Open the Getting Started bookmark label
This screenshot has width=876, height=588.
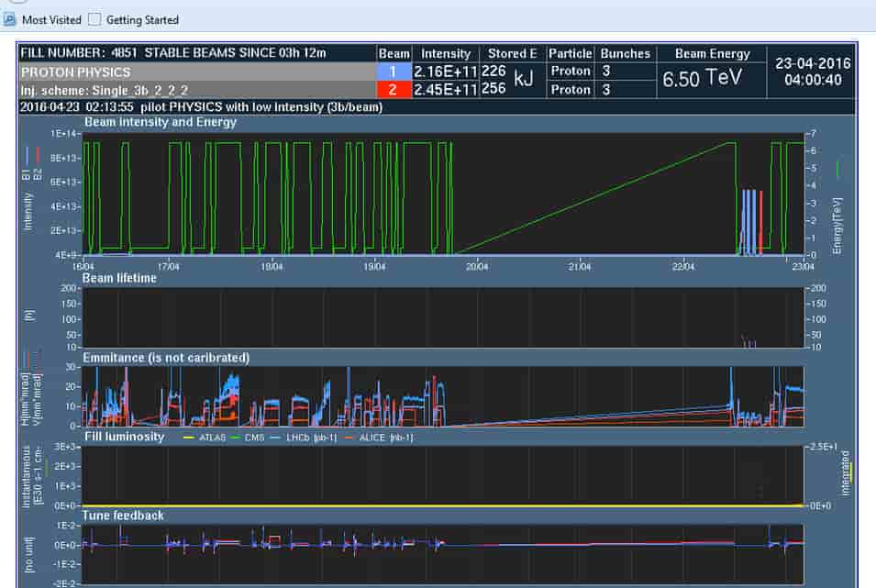click(x=142, y=20)
